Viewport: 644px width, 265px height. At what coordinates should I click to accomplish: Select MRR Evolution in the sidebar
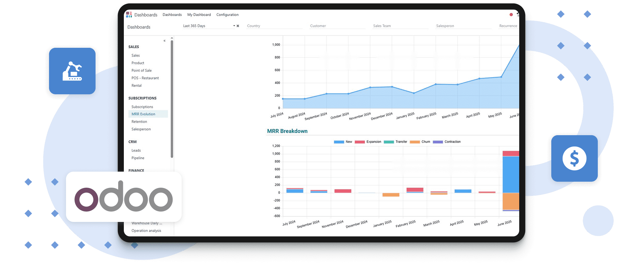143,114
